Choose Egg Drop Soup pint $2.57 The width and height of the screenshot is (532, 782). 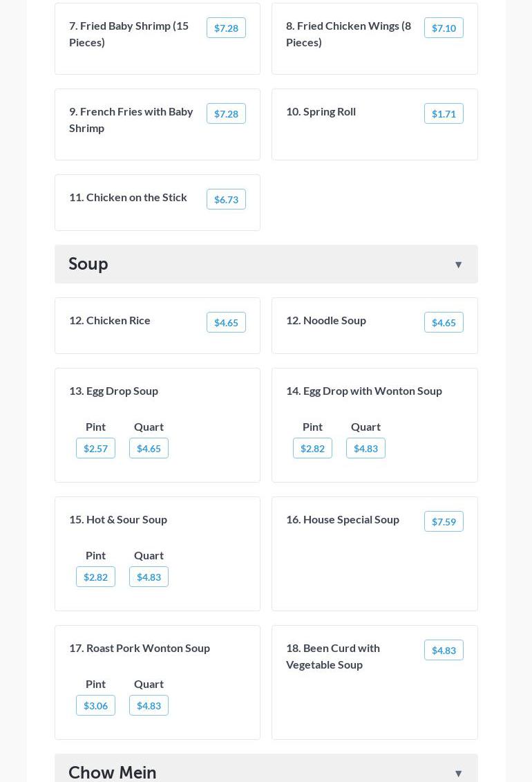95,448
